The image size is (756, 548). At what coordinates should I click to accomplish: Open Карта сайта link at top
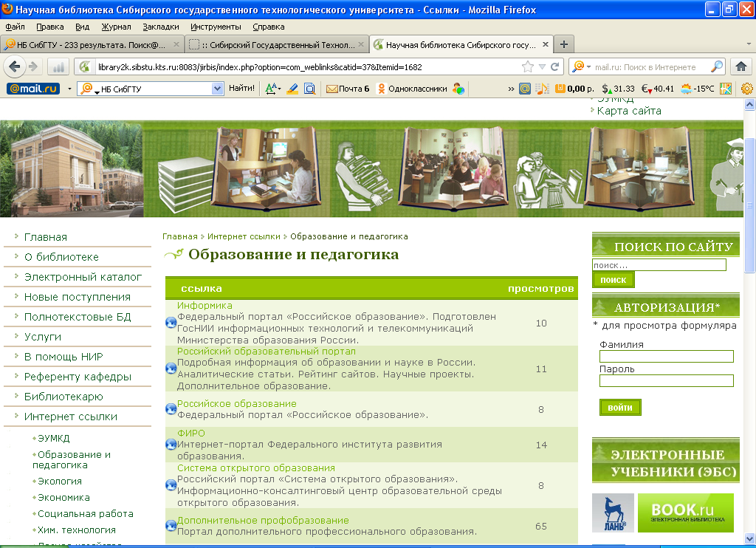pos(629,111)
